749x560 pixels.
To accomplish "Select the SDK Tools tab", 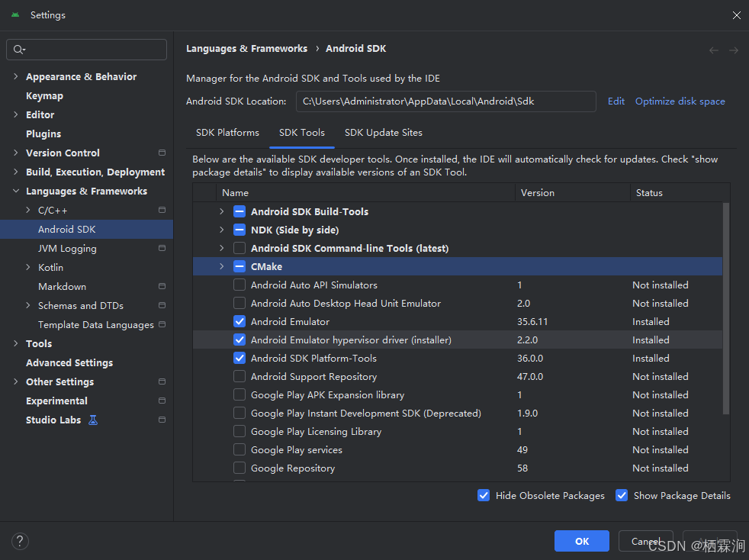I will [302, 133].
